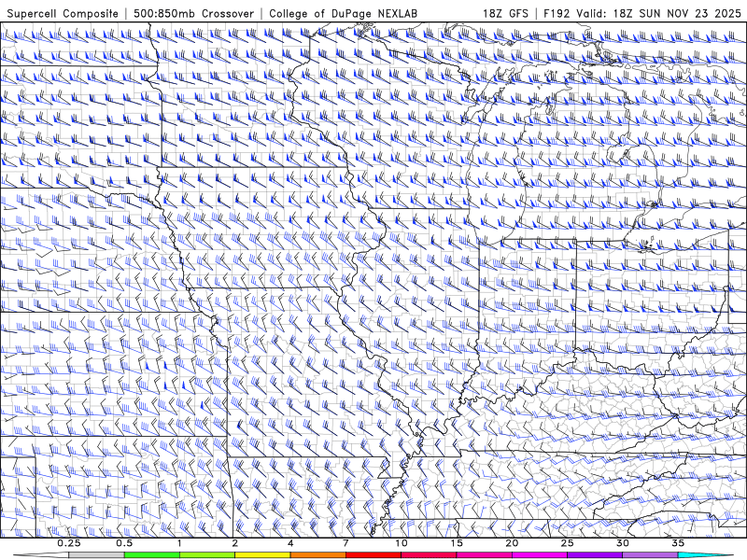
Task: Pick the crimson legend segment between 10 and 15
Action: pyautogui.click(x=429, y=555)
